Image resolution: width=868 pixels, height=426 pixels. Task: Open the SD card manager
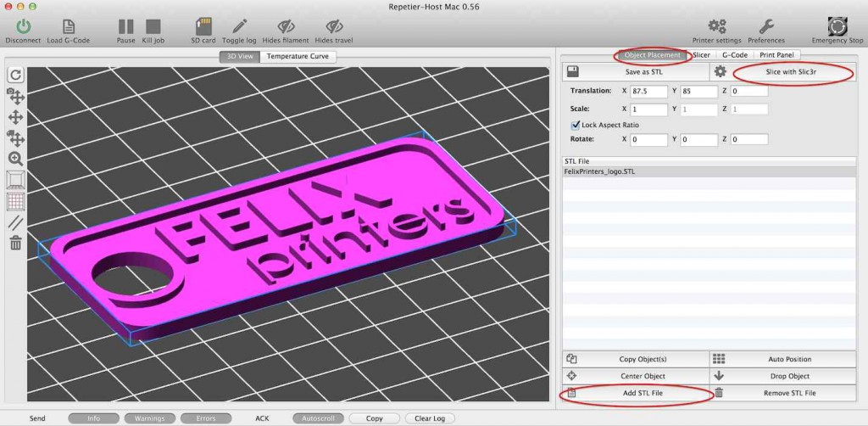coord(203,26)
